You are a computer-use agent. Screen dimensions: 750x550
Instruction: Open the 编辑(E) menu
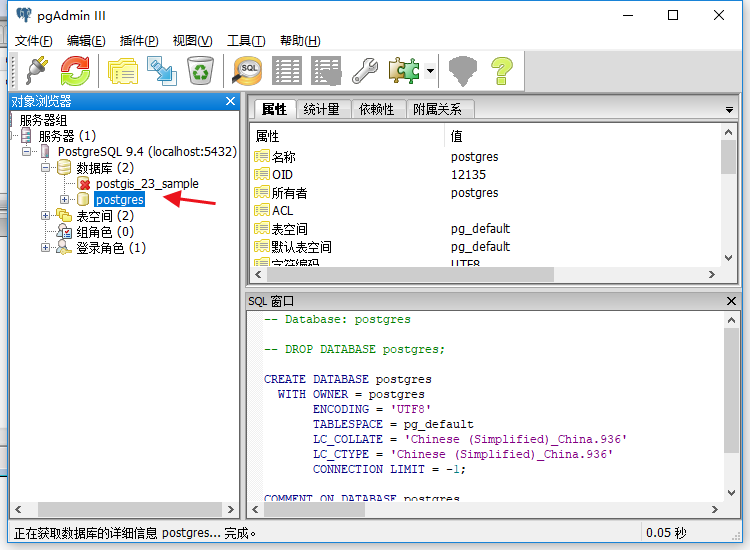coord(86,41)
